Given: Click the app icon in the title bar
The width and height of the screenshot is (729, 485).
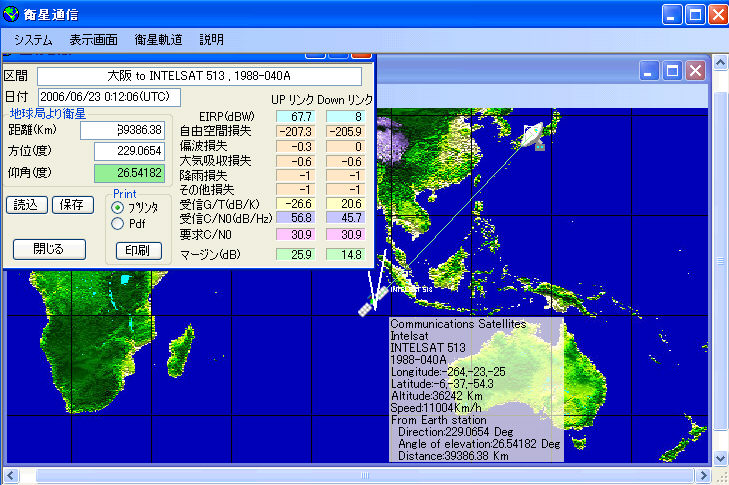Looking at the screenshot, I should 12,14.
